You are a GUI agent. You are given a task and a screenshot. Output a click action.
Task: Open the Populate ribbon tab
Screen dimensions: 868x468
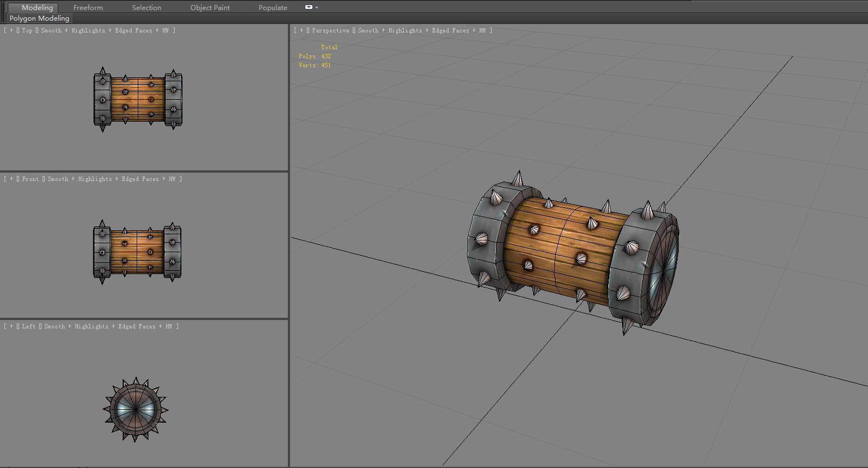click(x=273, y=8)
